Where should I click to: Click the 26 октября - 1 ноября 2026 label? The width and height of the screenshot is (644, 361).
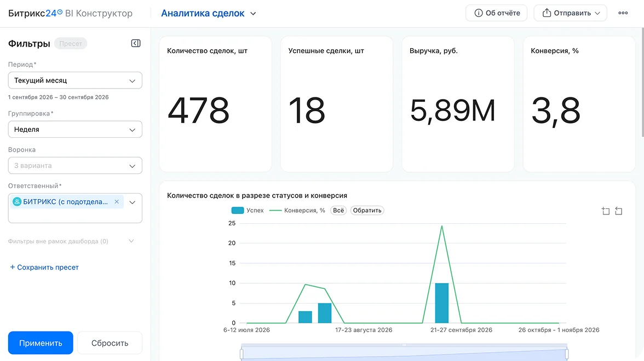559,330
